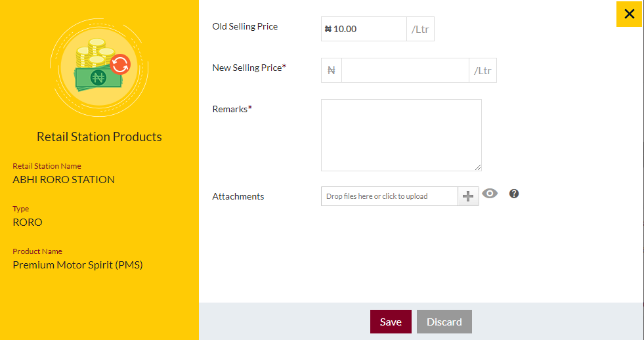Click the gold coin stack illustration
Image resolution: width=644 pixels, height=340 pixels.
tap(96, 53)
